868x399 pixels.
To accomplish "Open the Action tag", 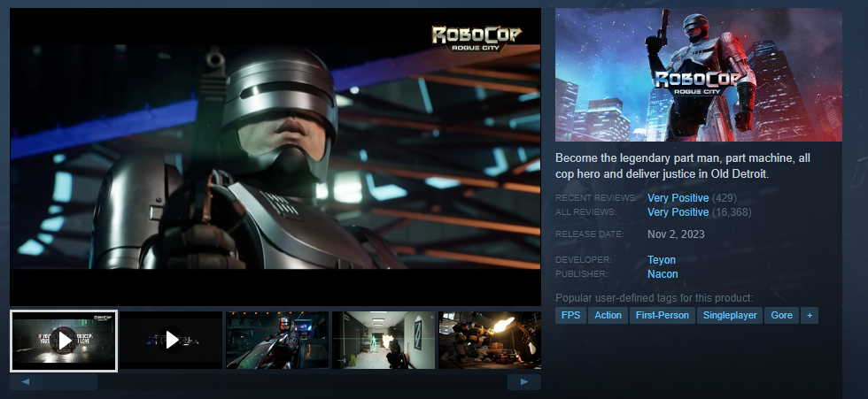I will point(608,315).
